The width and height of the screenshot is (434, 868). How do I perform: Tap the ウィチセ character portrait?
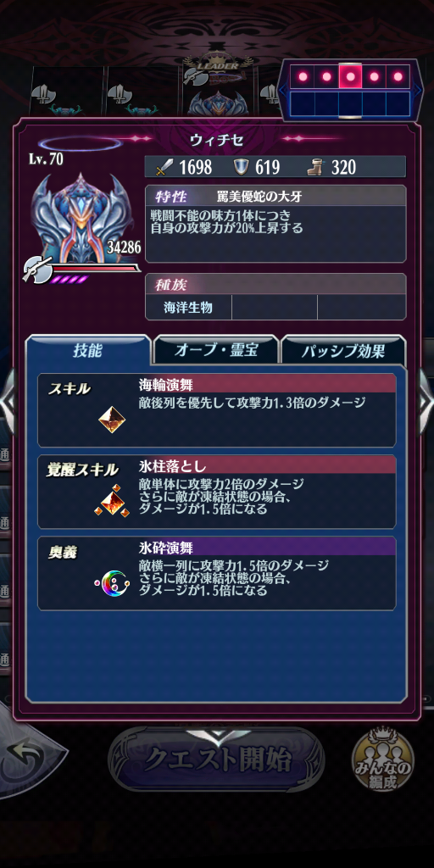(x=81, y=218)
